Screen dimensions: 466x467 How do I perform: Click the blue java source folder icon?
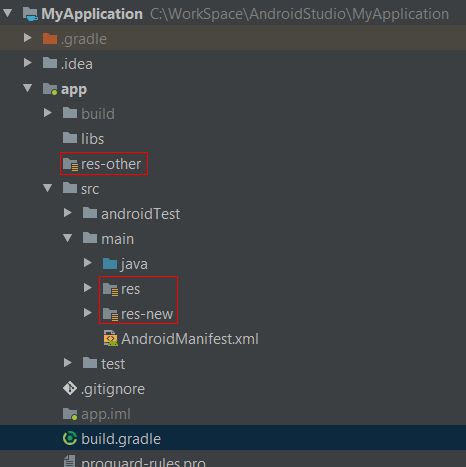[x=110, y=264]
